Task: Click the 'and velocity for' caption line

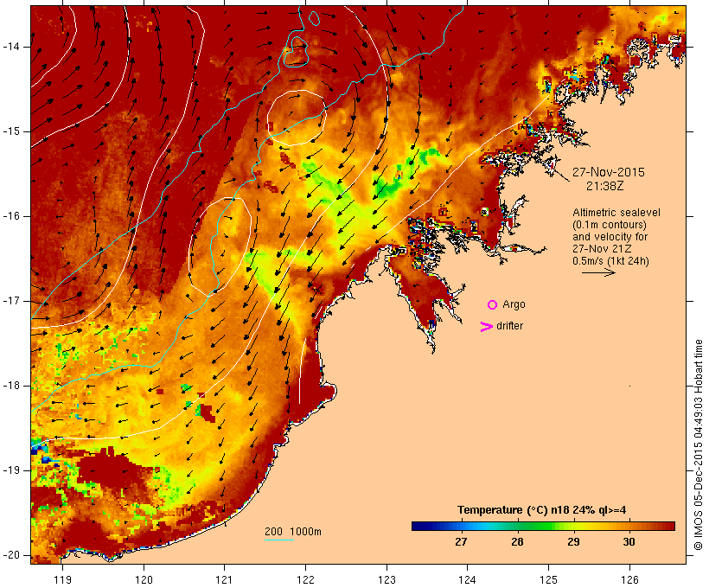Action: (610, 237)
